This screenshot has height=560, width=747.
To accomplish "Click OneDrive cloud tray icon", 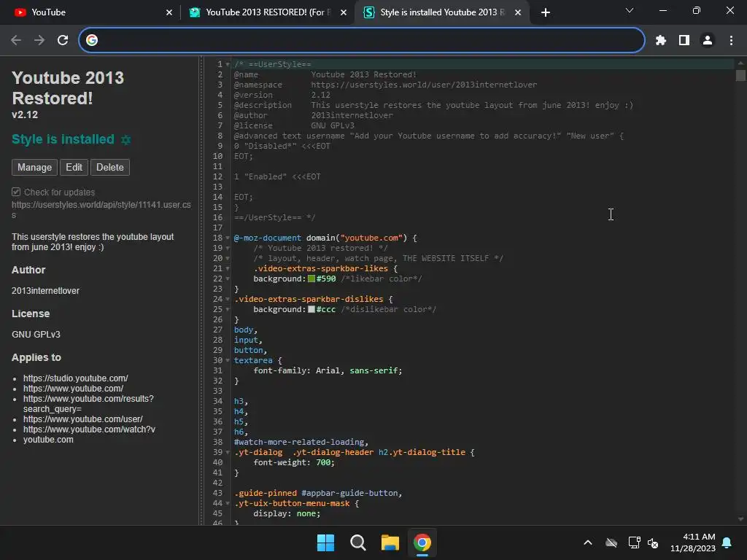I will pos(611,542).
